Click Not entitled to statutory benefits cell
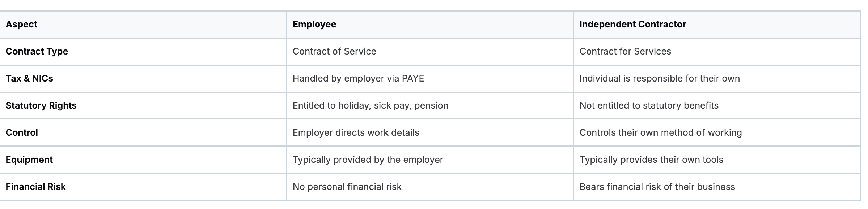Image resolution: width=868 pixels, height=209 pixels. (x=649, y=105)
